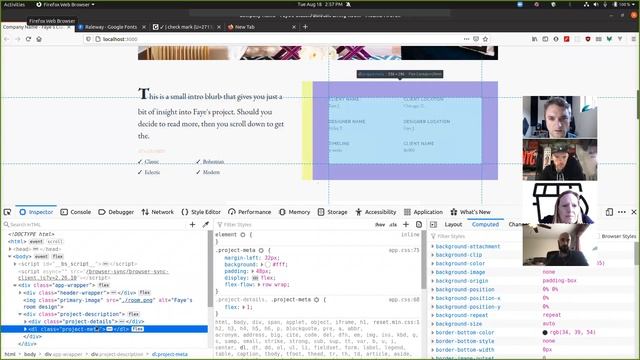This screenshot has width=640, height=360.
Task: Collapse the app-wrapper div node
Action: 16,285
